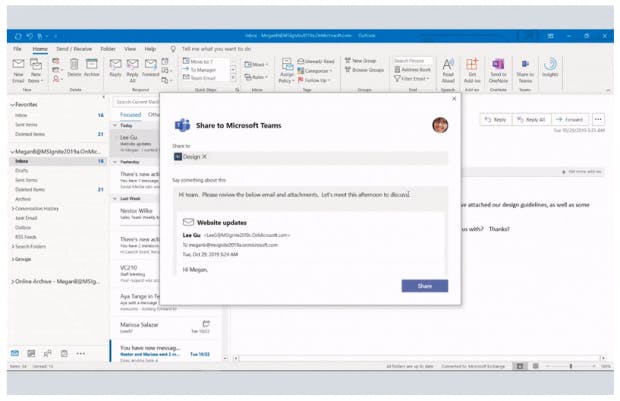
Task: Open navigation bar more options ellipsis
Action: [x=81, y=353]
